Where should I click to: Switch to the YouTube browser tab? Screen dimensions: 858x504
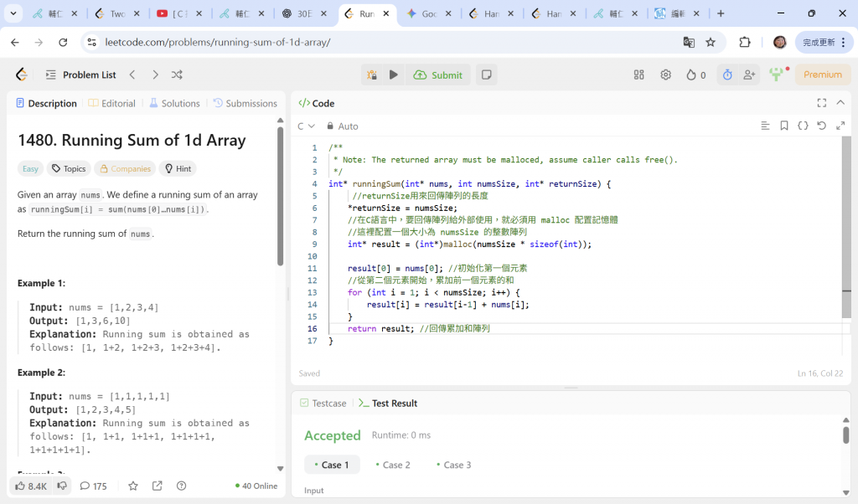(181, 13)
